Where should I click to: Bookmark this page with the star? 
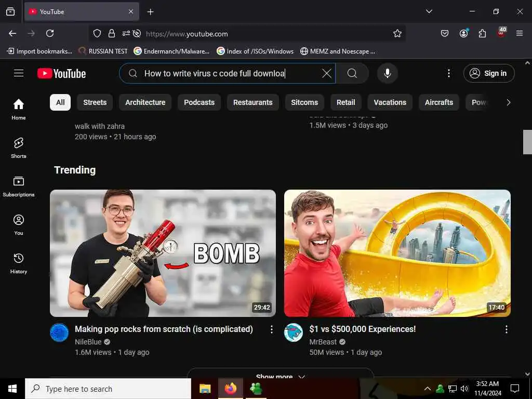pyautogui.click(x=397, y=33)
